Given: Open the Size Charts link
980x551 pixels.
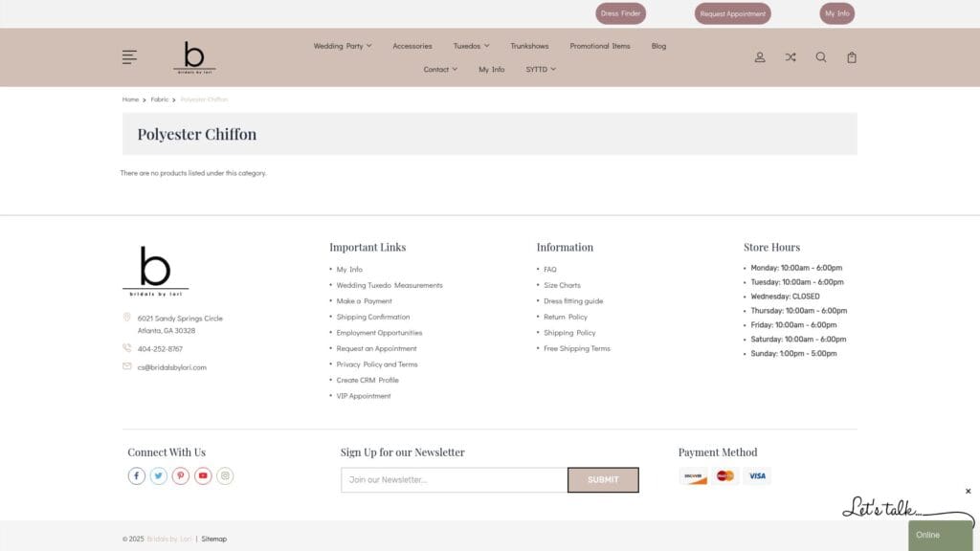Looking at the screenshot, I should (562, 285).
